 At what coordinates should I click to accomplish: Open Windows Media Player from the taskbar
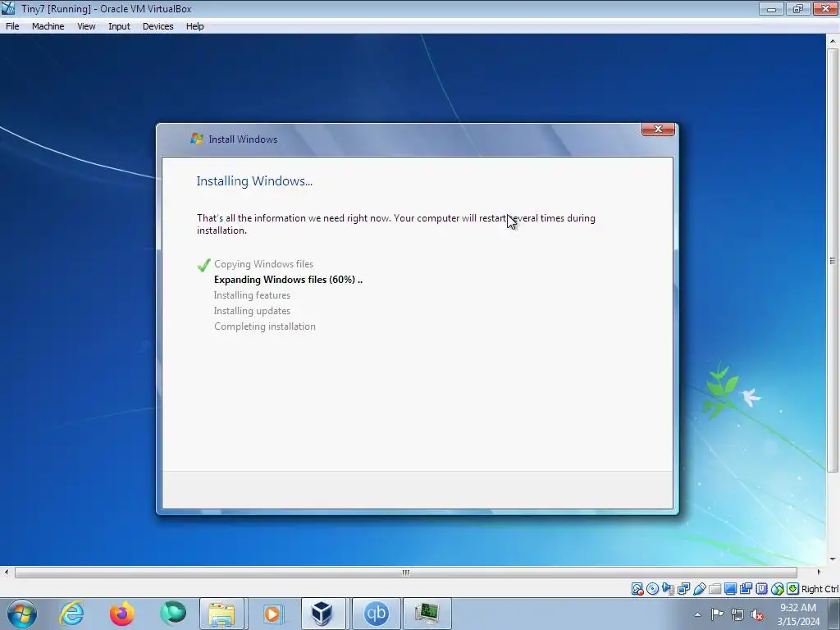coord(272,614)
